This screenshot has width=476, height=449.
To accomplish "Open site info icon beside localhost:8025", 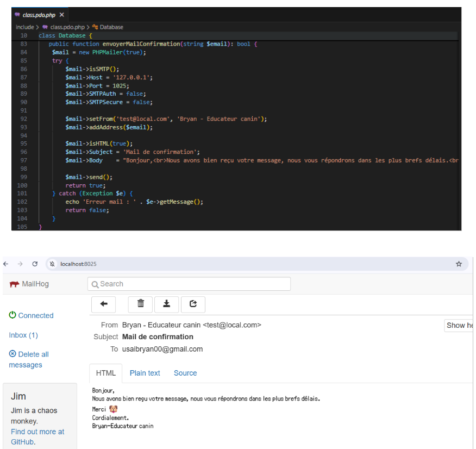I will pos(52,264).
